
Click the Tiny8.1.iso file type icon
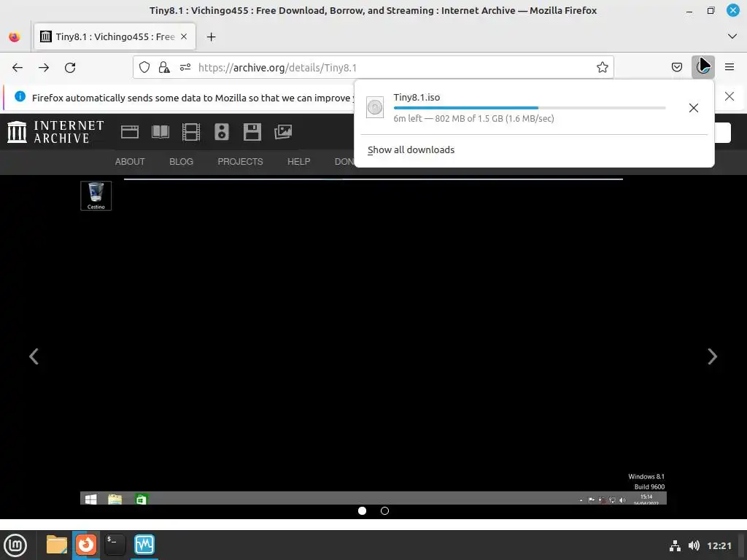point(375,108)
